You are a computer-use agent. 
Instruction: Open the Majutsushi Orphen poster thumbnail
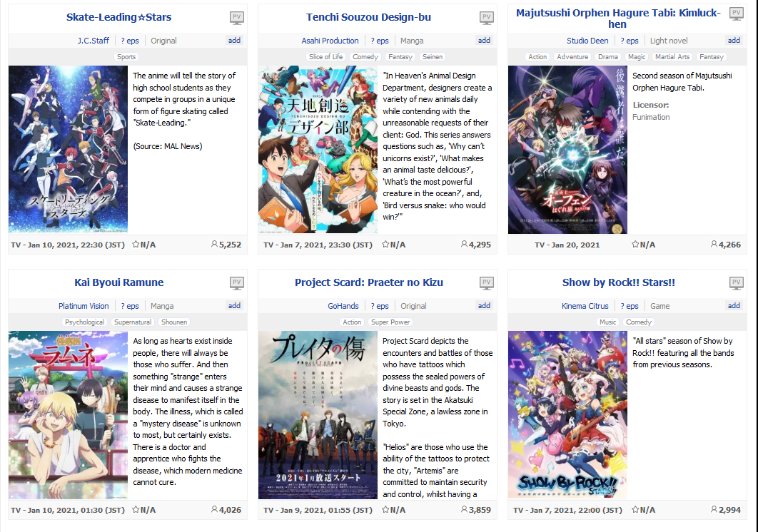pyautogui.click(x=567, y=150)
